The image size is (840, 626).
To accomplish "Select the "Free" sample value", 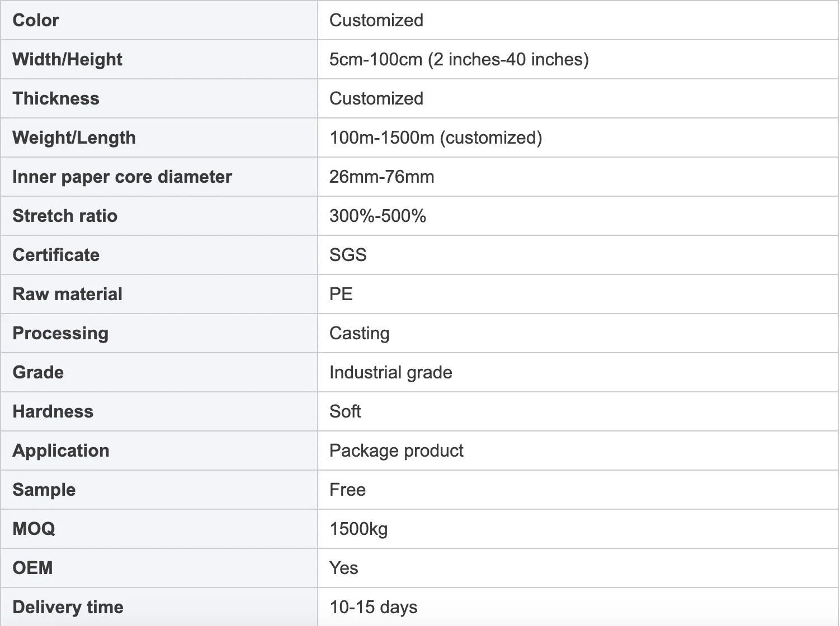I will coord(347,490).
